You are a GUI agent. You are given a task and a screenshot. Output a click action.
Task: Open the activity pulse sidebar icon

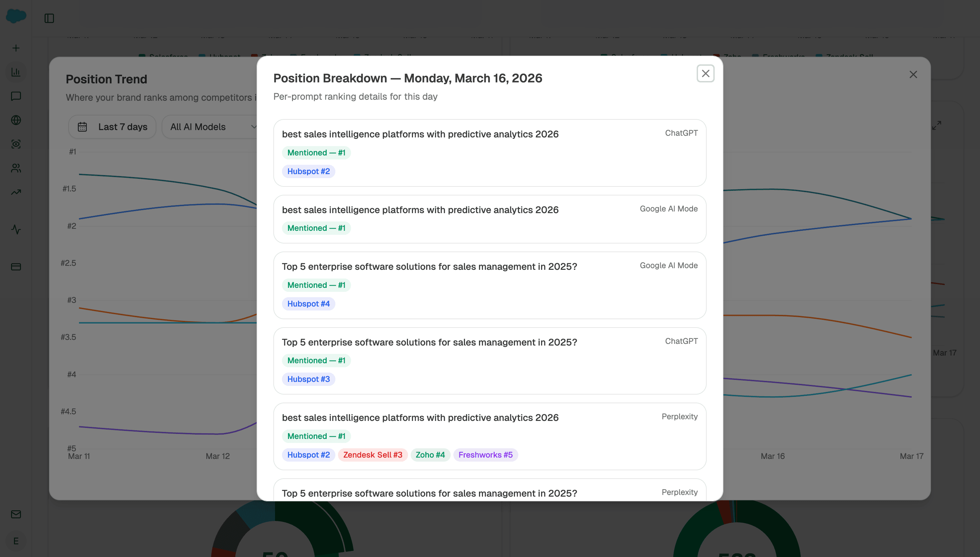coord(16,229)
